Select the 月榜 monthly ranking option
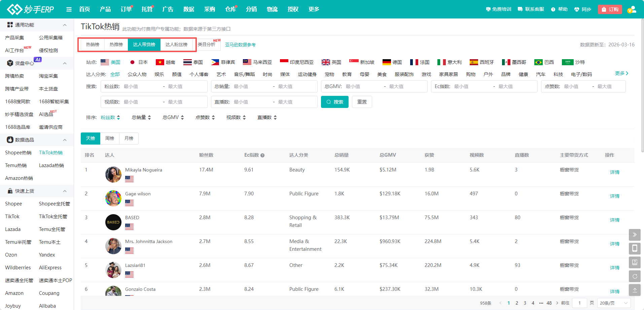This screenshot has height=310, width=644. point(129,138)
